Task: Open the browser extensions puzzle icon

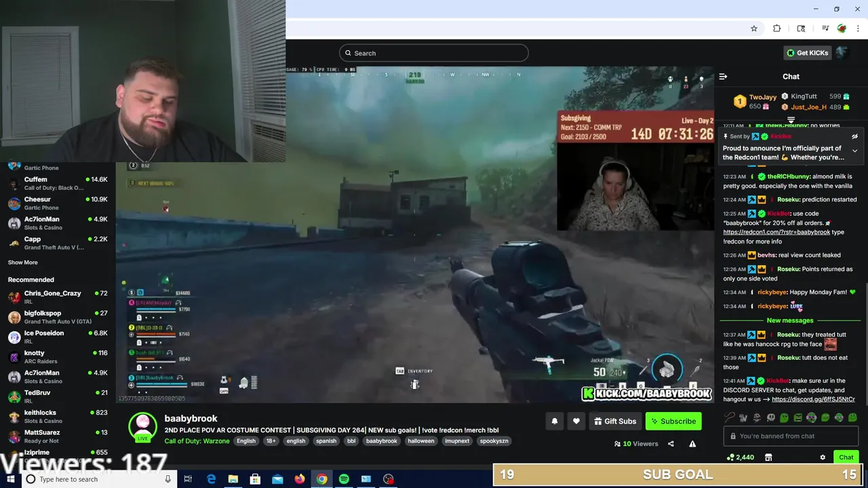Action: (777, 28)
